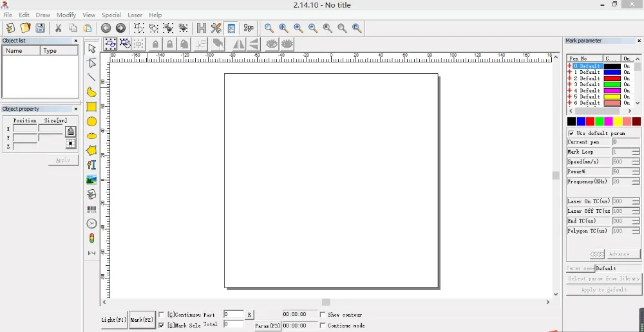The image size is (644, 332).
Task: Open system parameters wrench icon
Action: click(x=216, y=28)
